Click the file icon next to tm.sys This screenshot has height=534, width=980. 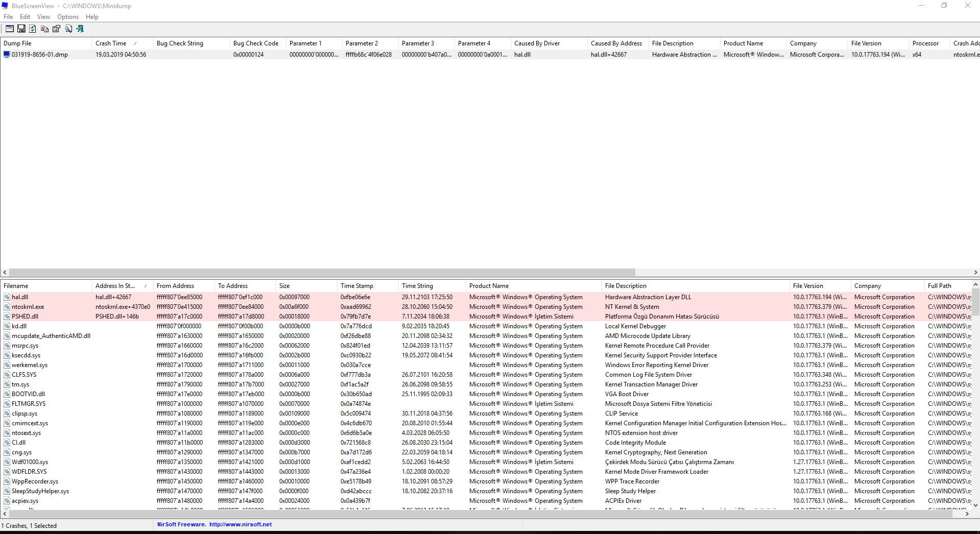tap(7, 384)
